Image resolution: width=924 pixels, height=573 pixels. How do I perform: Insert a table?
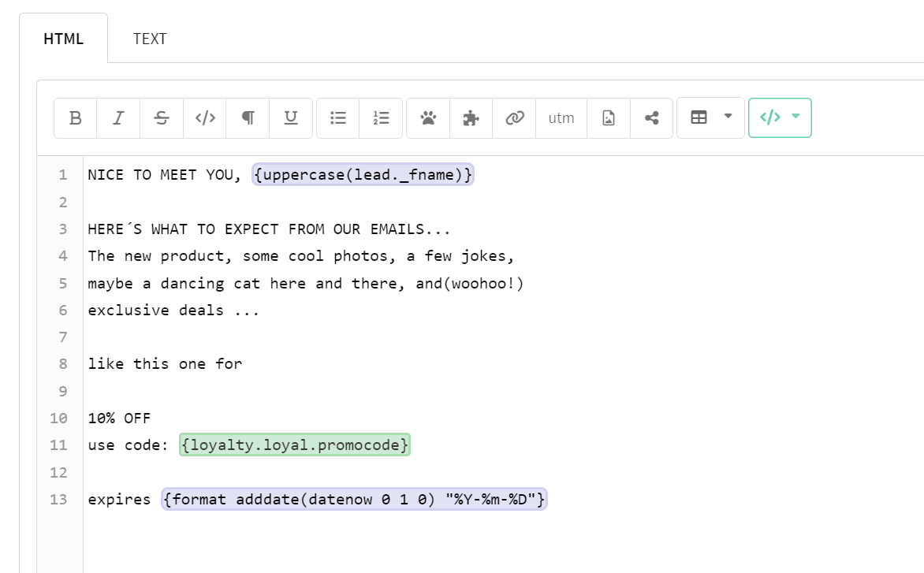pos(699,117)
